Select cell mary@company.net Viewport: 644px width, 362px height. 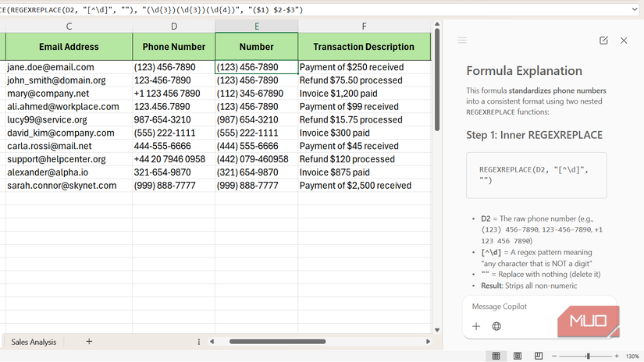pos(69,94)
